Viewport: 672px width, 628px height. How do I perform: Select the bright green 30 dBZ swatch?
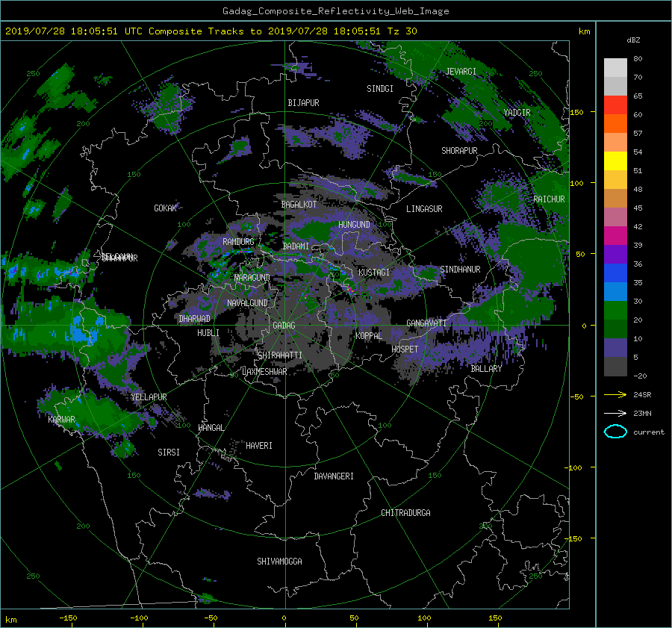coord(615,311)
